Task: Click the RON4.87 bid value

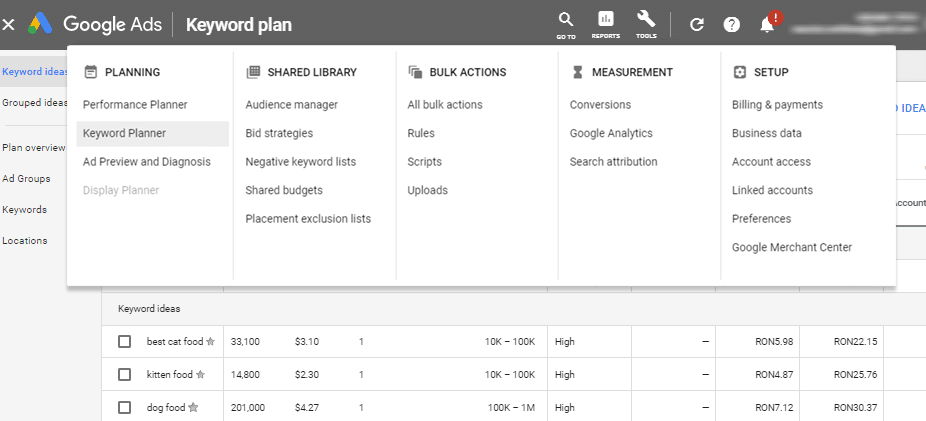Action: pos(774,374)
